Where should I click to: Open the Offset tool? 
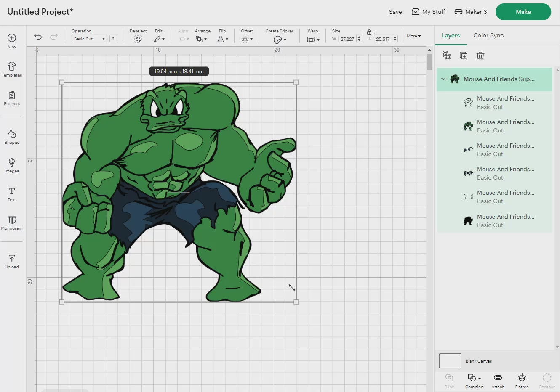pyautogui.click(x=247, y=39)
